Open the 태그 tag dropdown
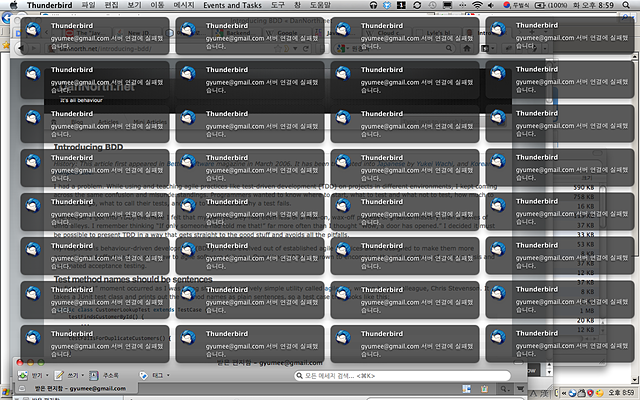The width and height of the screenshot is (640, 400). (154, 375)
